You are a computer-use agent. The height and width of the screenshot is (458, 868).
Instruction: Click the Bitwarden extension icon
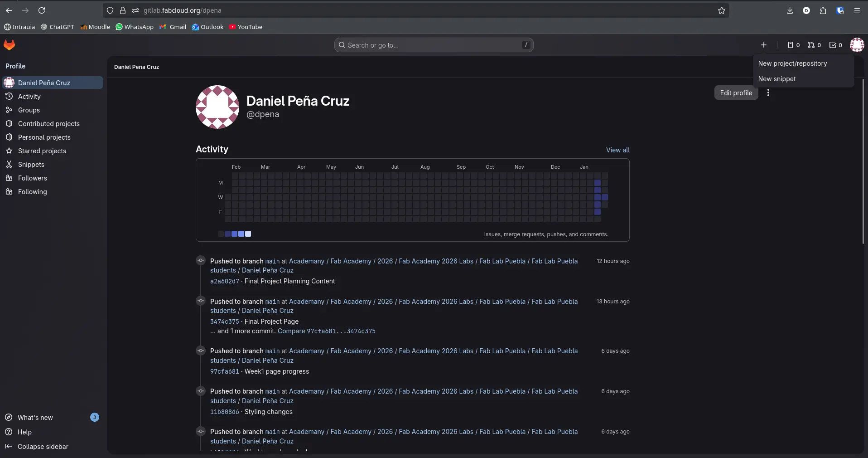(840, 10)
